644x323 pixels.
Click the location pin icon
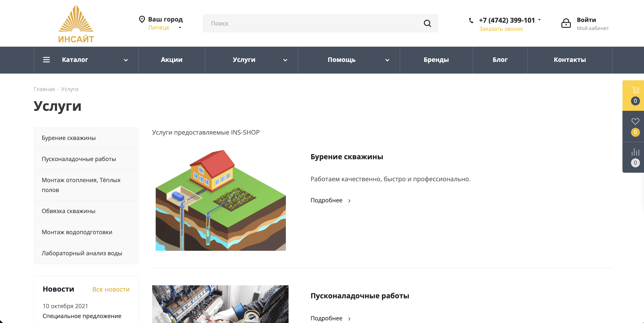click(x=142, y=19)
